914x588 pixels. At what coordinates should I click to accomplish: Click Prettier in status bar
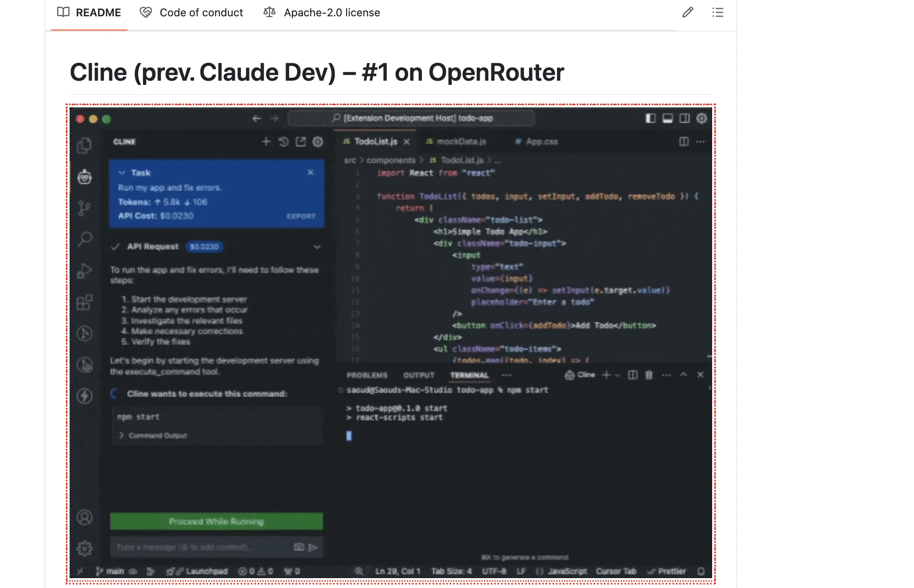[x=667, y=571]
